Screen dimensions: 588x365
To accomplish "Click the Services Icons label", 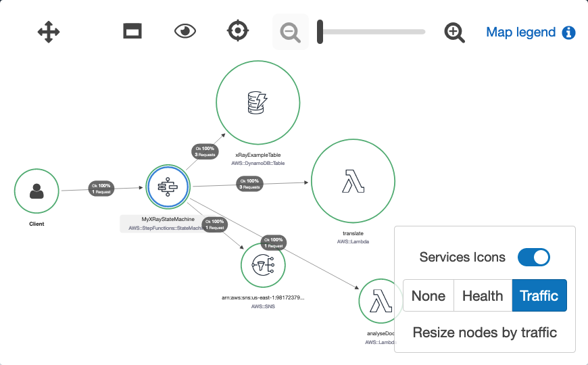I will (x=462, y=258).
